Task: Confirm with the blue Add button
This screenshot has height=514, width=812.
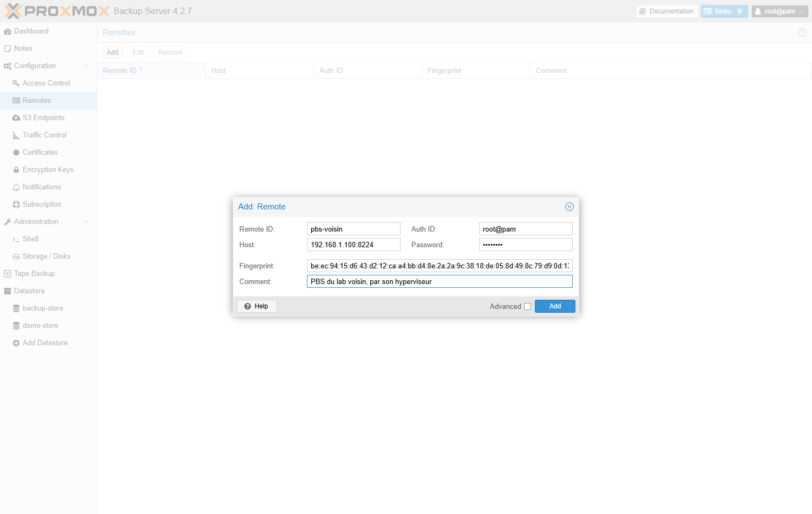Action: coord(555,306)
